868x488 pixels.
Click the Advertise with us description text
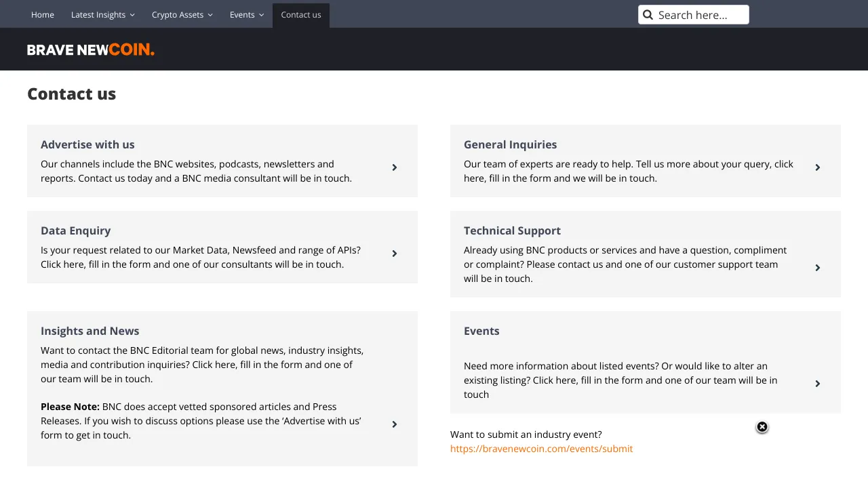click(x=196, y=171)
